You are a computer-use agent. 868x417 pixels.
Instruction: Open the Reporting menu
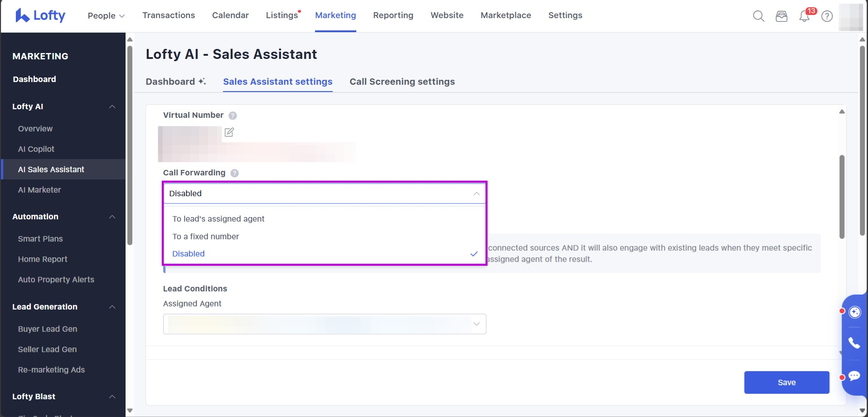(x=393, y=15)
